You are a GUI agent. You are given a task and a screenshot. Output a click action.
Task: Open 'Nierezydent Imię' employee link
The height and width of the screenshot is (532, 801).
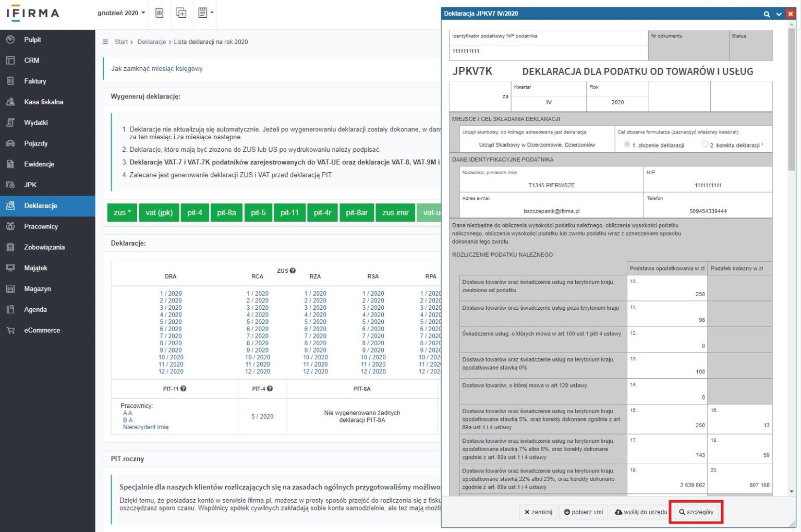click(145, 427)
